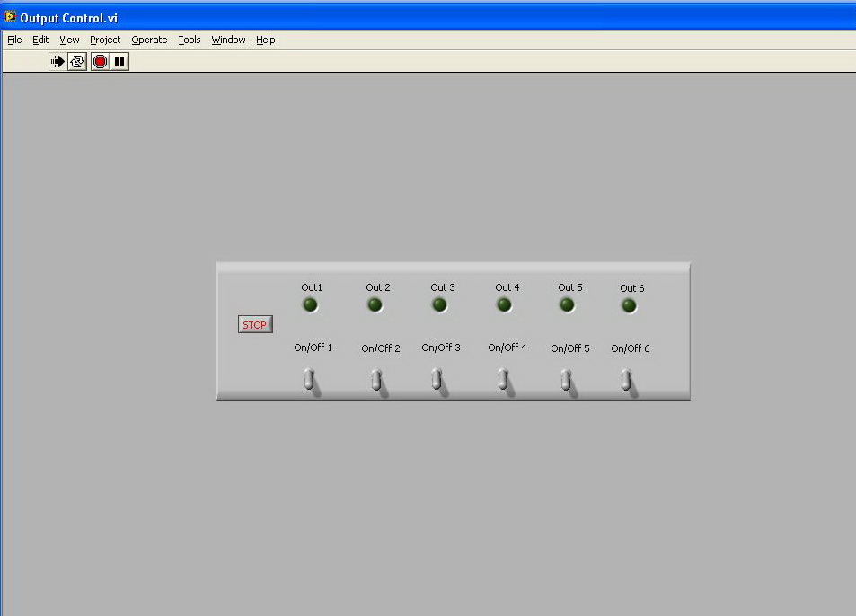Click the "On/Off 2" label
Screen dimensions: 856x616
click(381, 348)
